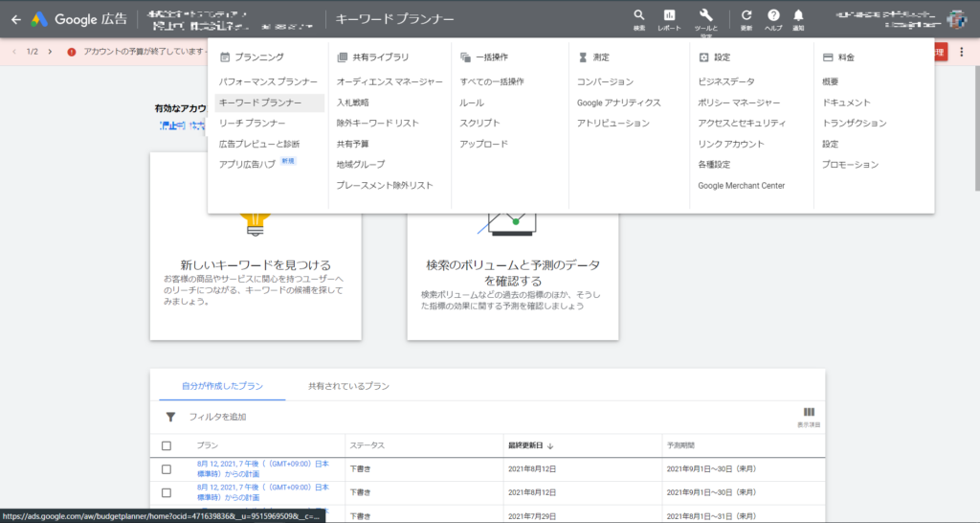This screenshot has width=980, height=523.
Task: Open スクリプト menu item
Action: [x=480, y=124]
